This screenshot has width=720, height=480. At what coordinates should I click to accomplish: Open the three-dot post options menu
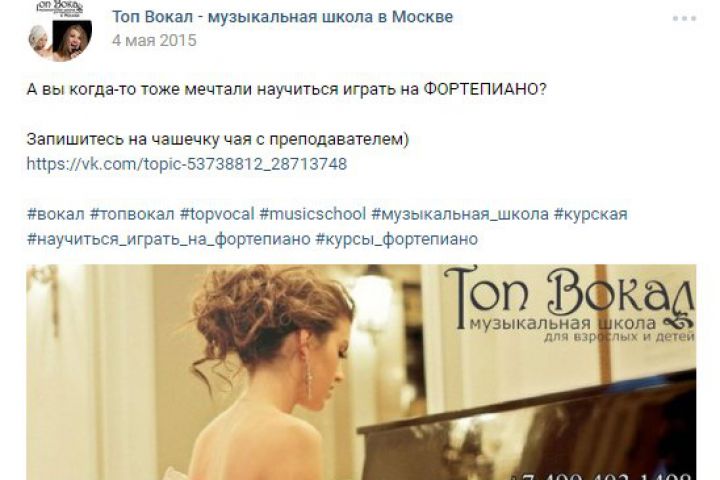click(x=684, y=19)
